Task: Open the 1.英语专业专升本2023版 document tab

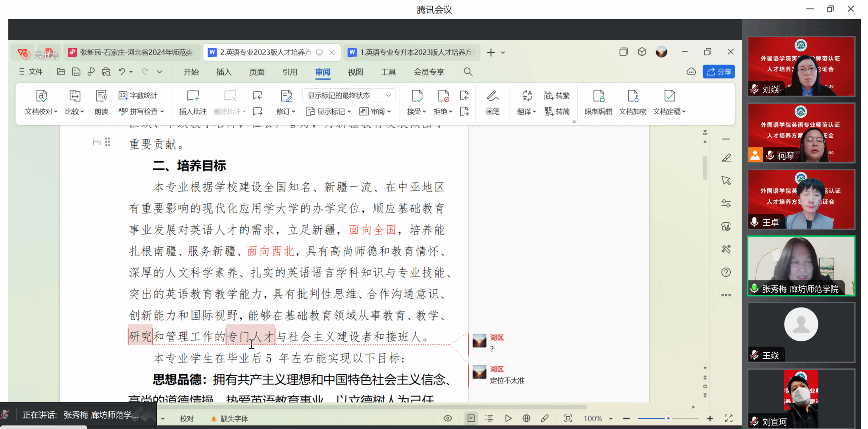Action: tap(411, 53)
